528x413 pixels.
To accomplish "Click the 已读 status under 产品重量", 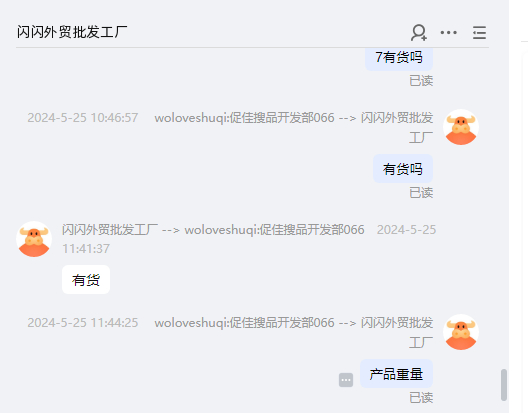I will [x=421, y=398].
